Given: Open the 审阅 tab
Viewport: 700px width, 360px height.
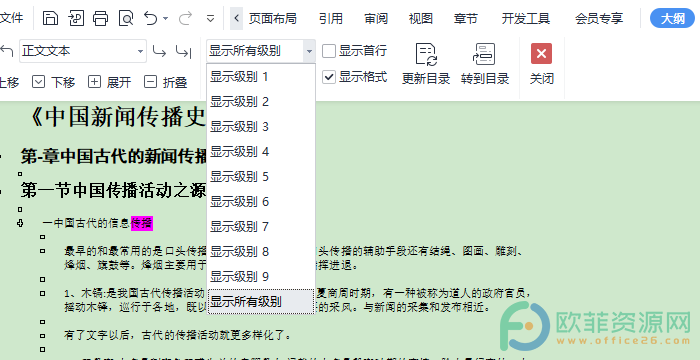Looking at the screenshot, I should [x=376, y=19].
